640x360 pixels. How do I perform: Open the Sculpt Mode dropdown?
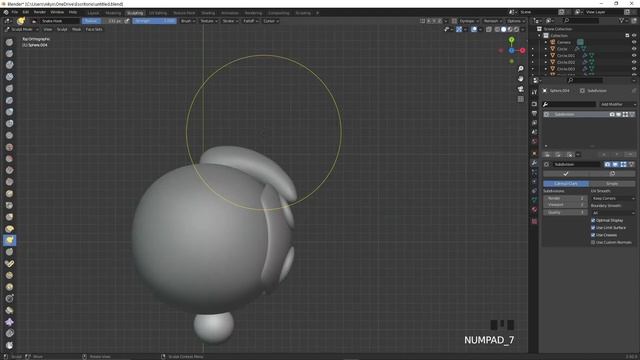[x=22, y=29]
